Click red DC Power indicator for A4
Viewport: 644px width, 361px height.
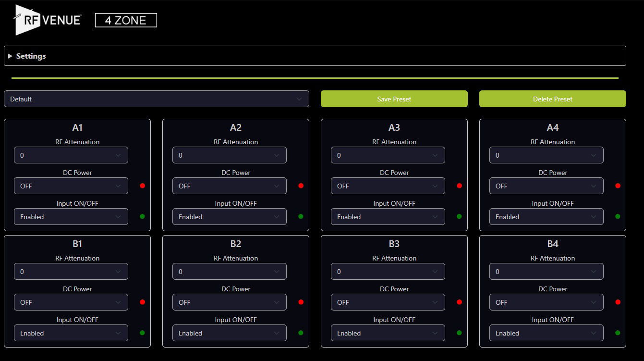(x=618, y=186)
